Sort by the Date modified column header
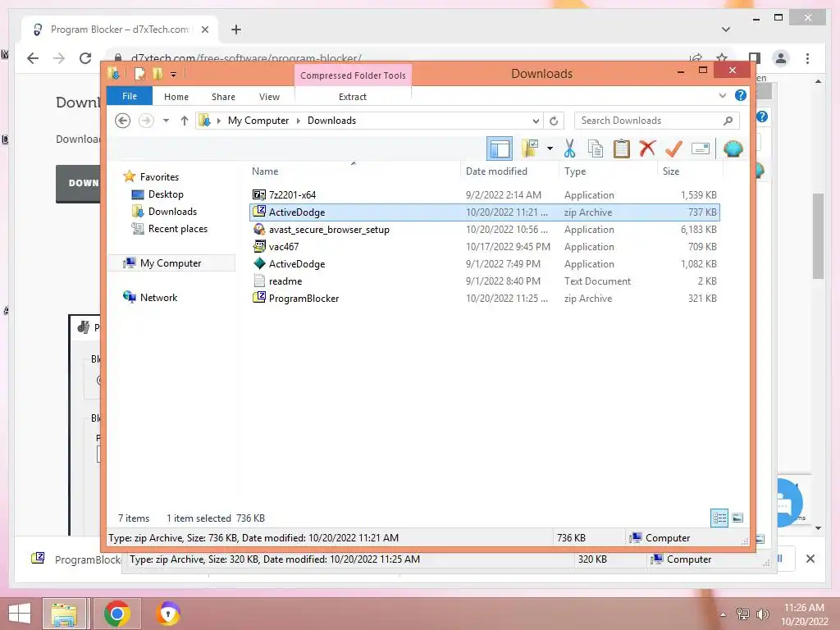 point(509,171)
